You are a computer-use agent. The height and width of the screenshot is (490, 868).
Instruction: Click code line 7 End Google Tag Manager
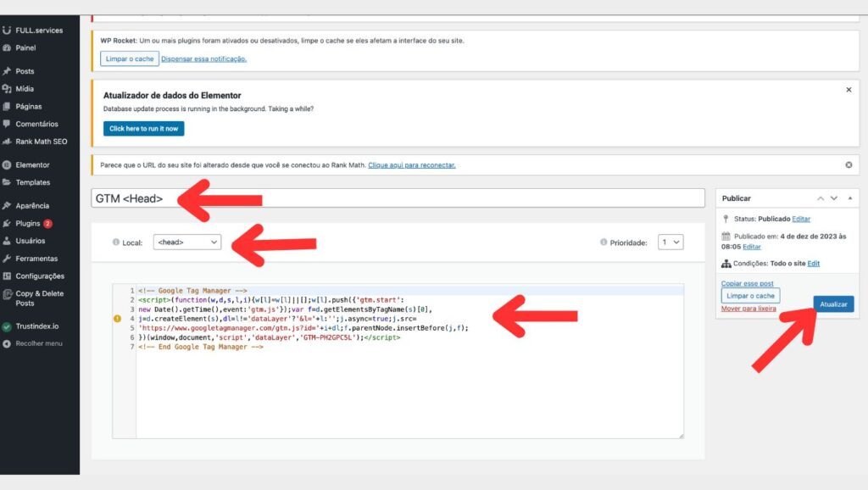coord(201,347)
